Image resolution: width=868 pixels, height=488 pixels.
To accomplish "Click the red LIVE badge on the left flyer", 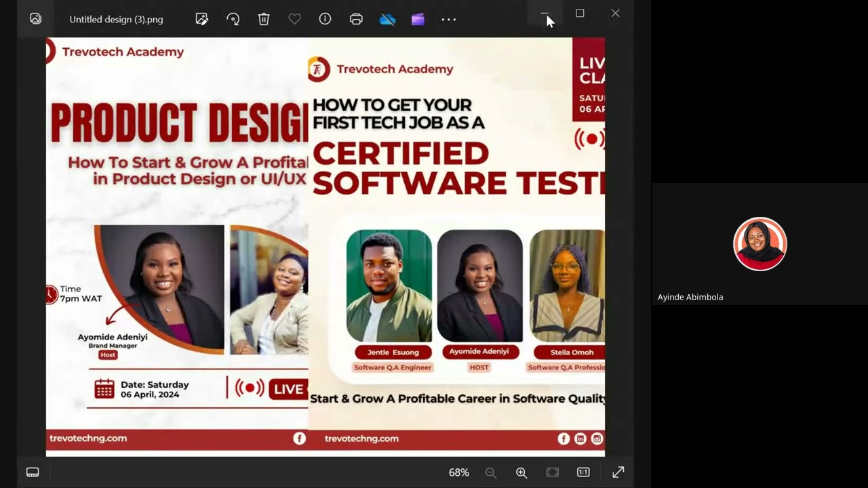I will (288, 389).
